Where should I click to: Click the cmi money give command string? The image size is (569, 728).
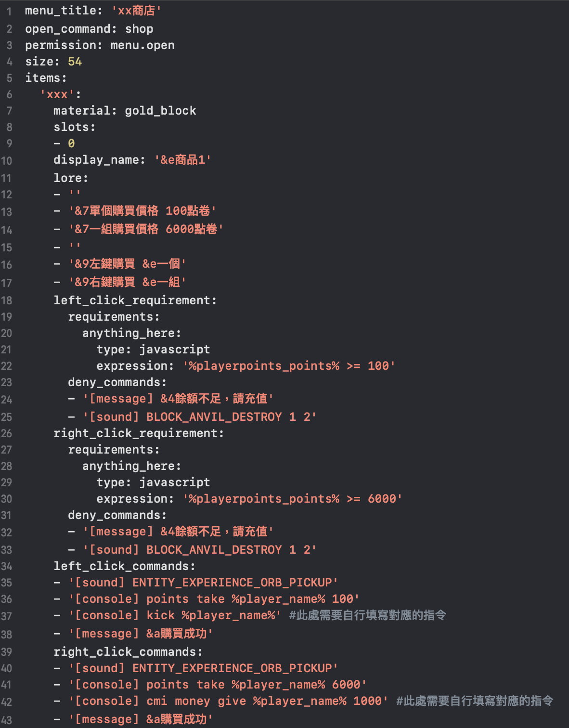point(229,701)
